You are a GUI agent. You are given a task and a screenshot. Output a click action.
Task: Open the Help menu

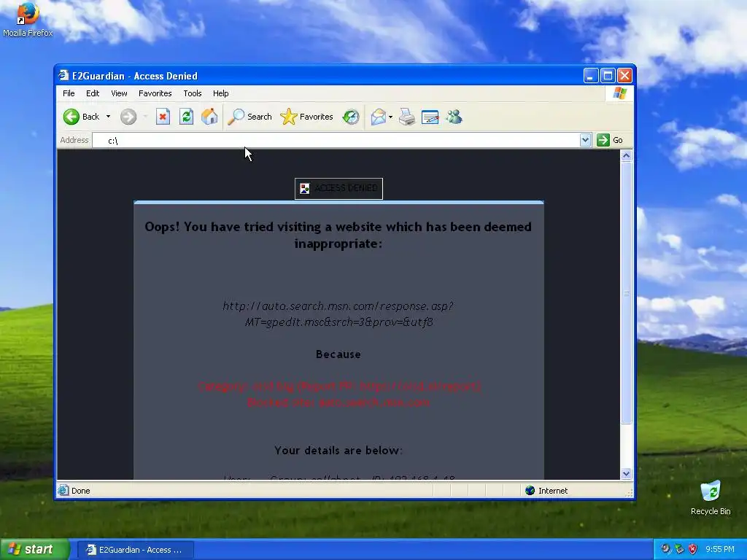220,93
